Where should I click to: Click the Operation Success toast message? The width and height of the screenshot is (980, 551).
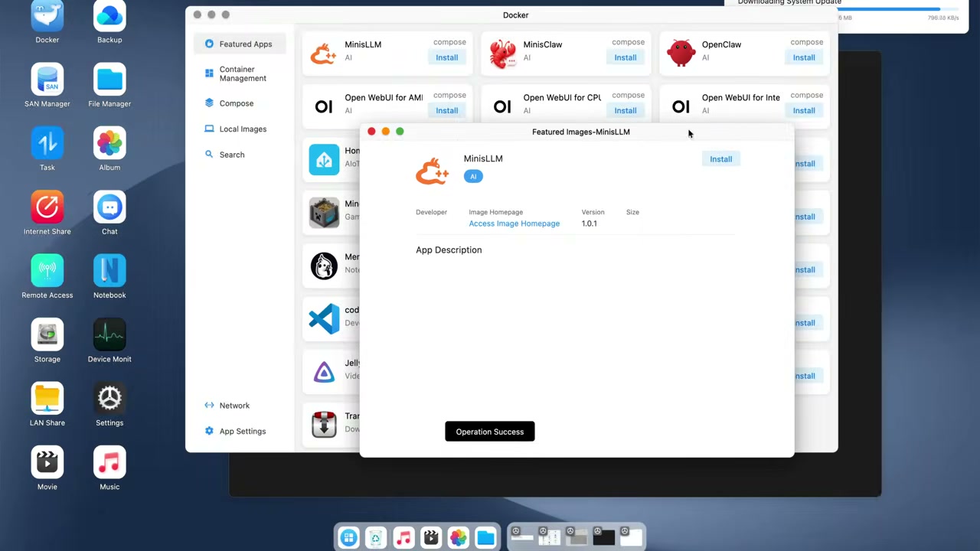490,432
